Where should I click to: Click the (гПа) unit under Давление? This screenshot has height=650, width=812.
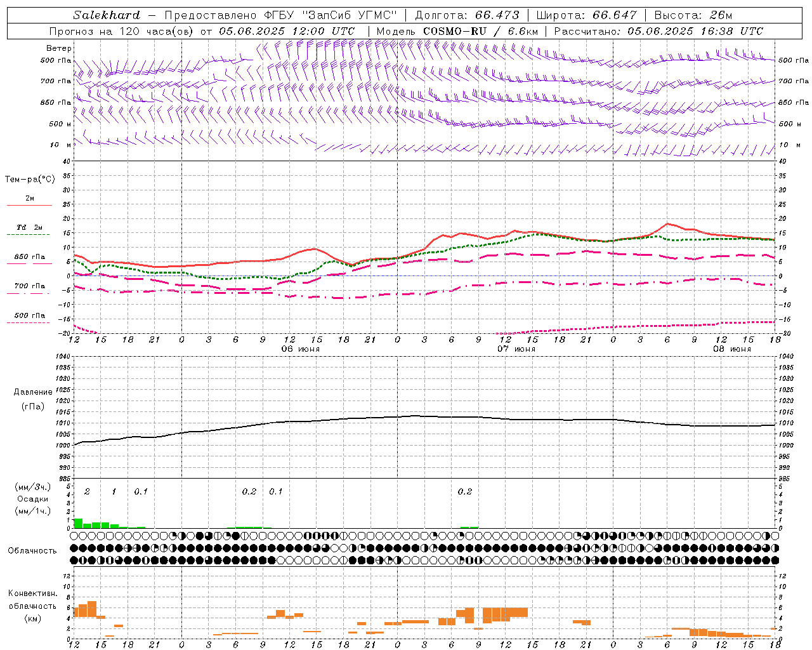[x=33, y=407]
